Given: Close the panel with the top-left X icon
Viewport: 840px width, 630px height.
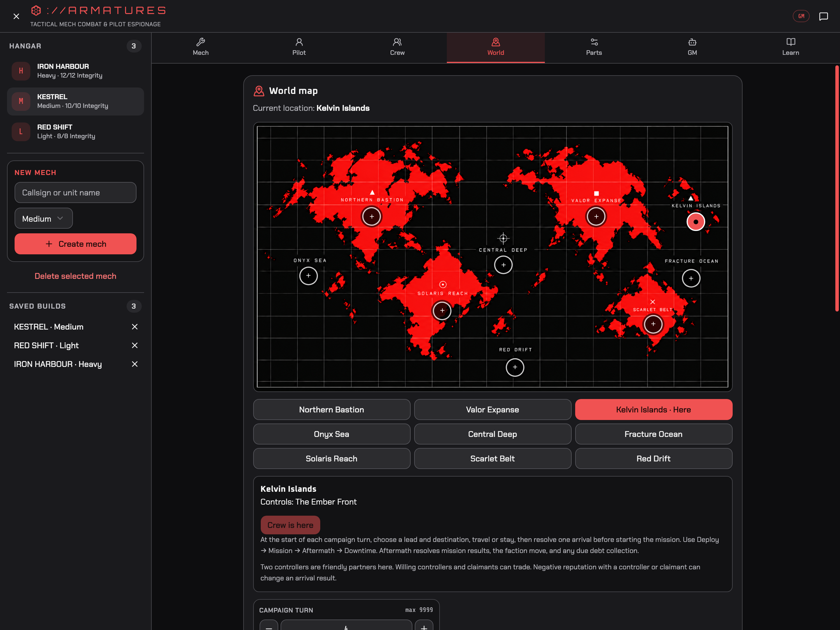Looking at the screenshot, I should [16, 16].
